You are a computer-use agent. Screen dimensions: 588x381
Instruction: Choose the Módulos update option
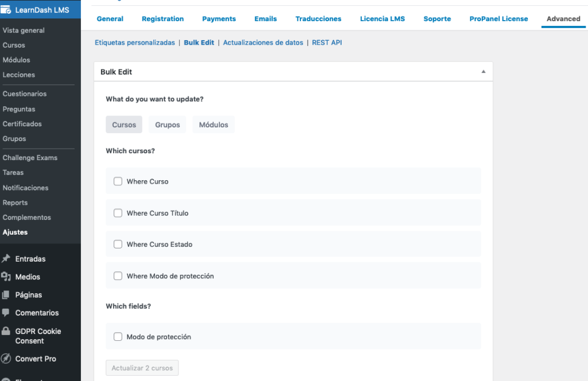(x=214, y=125)
